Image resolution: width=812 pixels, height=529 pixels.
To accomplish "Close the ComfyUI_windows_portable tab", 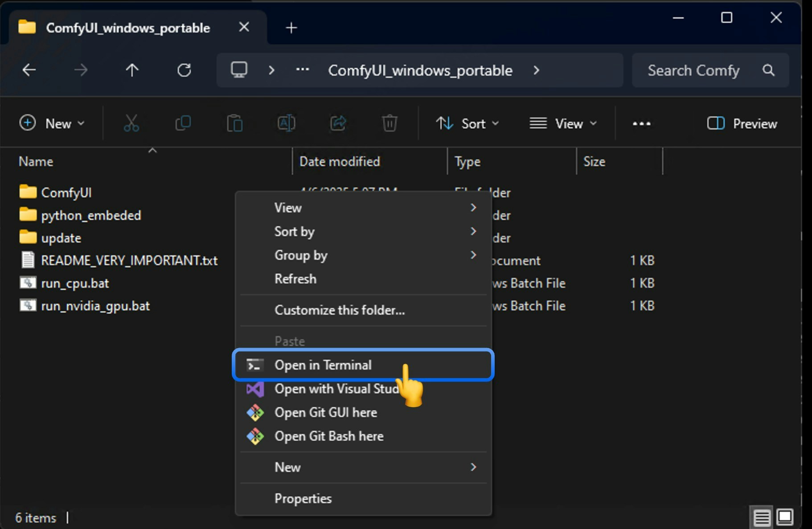I will [244, 27].
